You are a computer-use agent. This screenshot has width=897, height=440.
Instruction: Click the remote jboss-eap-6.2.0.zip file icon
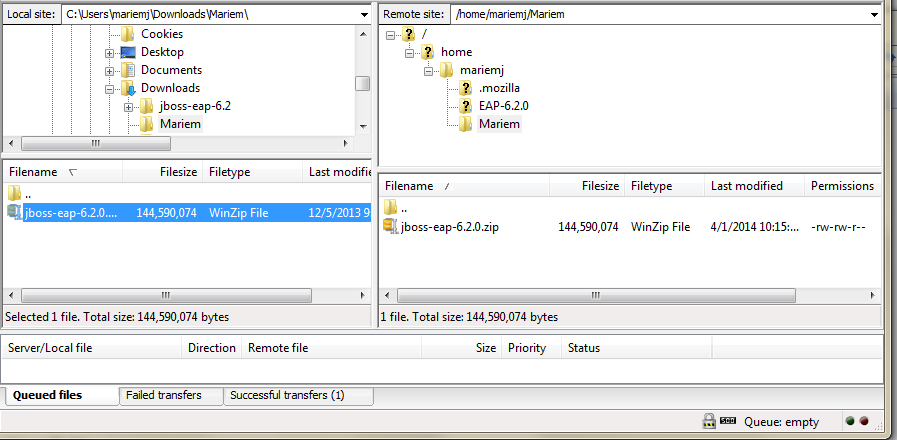tap(390, 227)
